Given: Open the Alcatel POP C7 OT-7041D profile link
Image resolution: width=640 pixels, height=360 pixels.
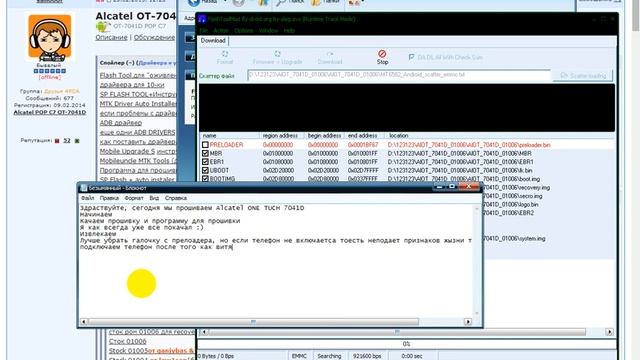Looking at the screenshot, I should pyautogui.click(x=50, y=112).
